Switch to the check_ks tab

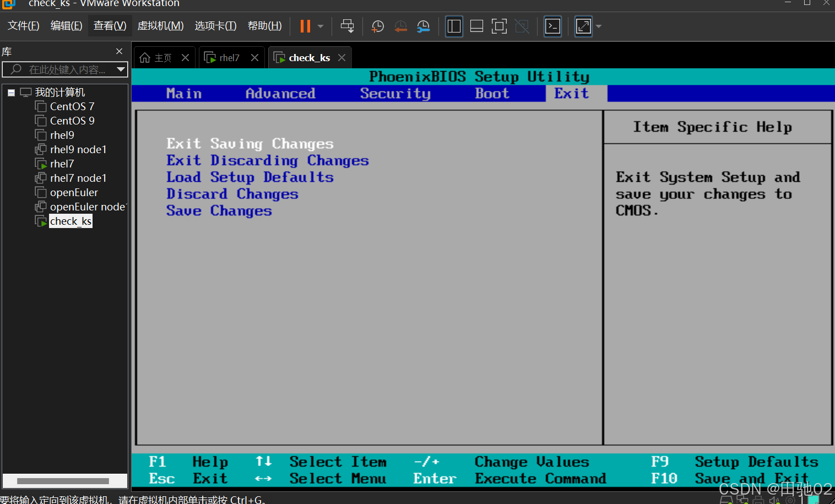point(309,58)
